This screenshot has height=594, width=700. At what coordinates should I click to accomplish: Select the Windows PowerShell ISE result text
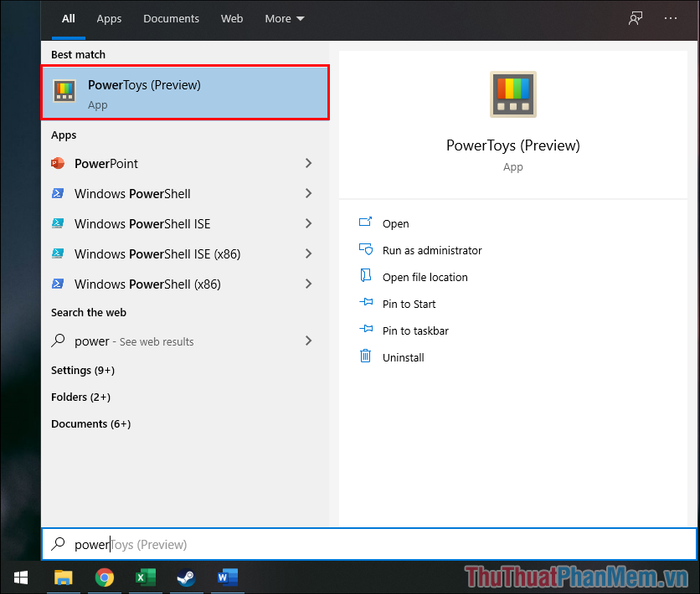click(142, 224)
